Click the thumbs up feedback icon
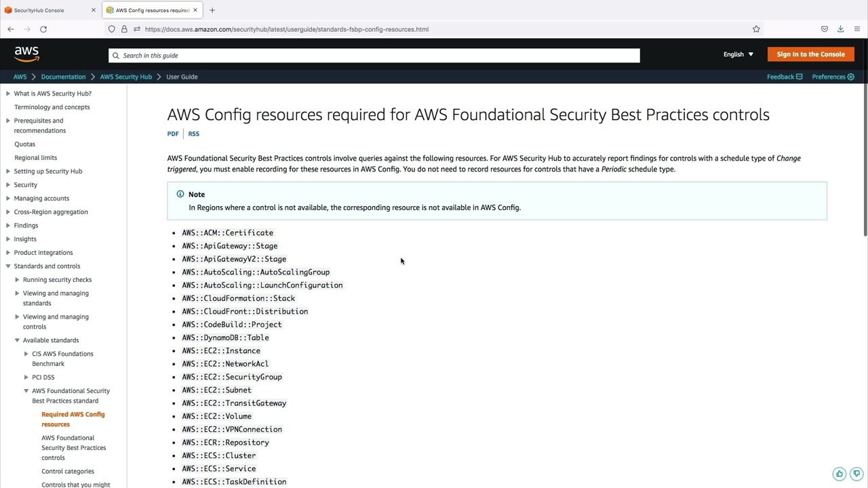 (840, 474)
